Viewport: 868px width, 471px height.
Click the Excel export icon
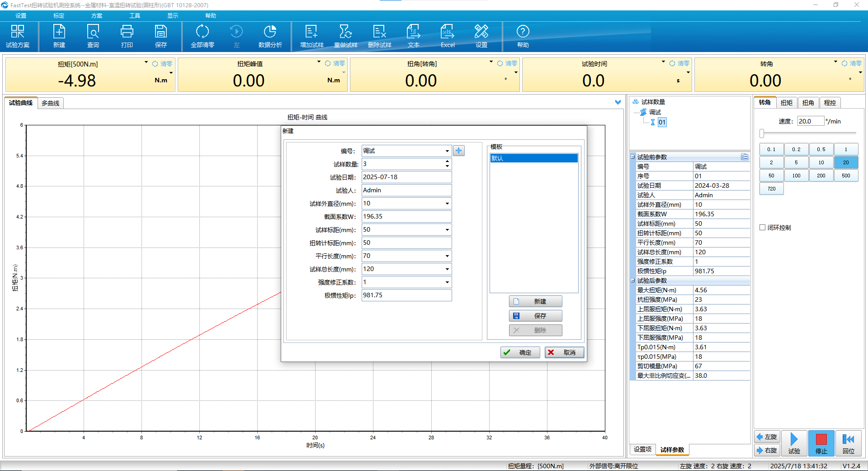pos(447,36)
